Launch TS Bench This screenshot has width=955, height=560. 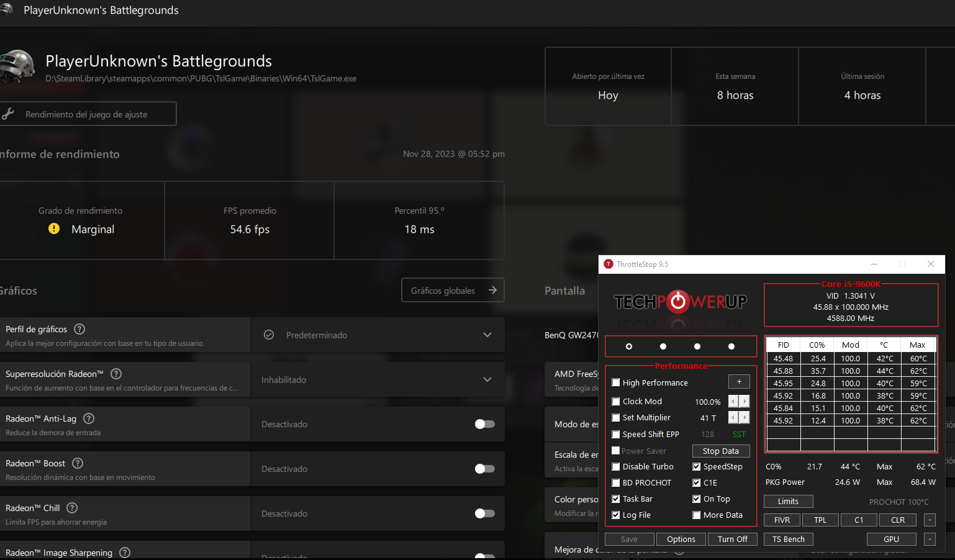tap(789, 539)
